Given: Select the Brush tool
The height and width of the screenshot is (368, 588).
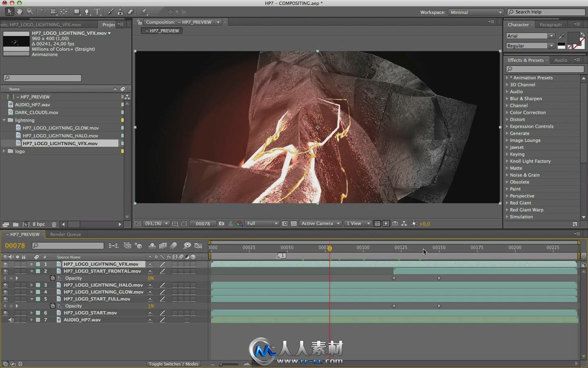Looking at the screenshot, I should click(110, 12).
